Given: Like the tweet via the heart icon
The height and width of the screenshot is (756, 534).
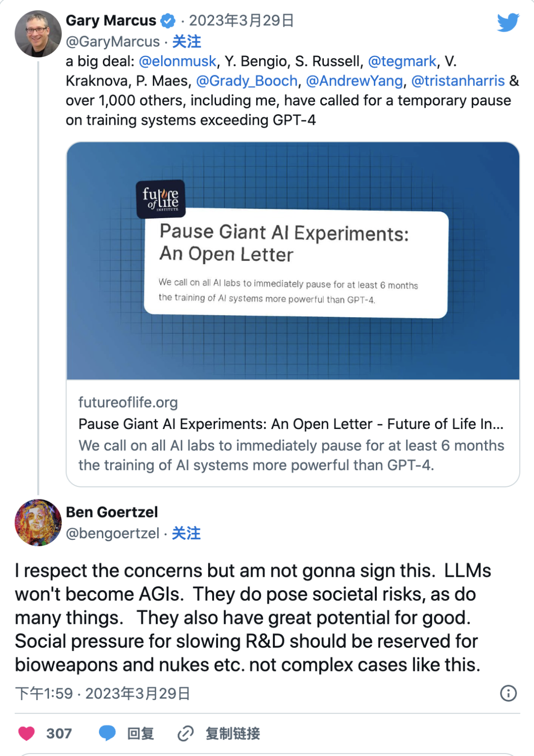Looking at the screenshot, I should pos(27,733).
